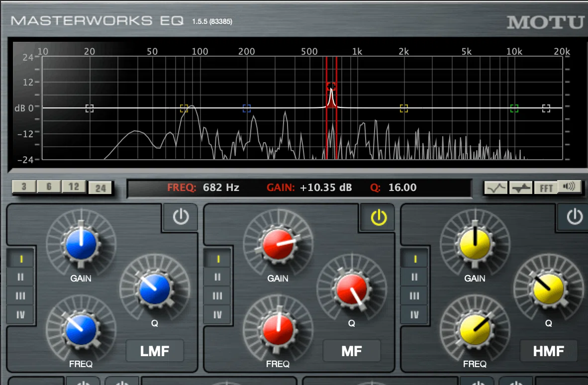Image resolution: width=588 pixels, height=385 pixels.
Task: Click the MF band label
Action: [351, 351]
